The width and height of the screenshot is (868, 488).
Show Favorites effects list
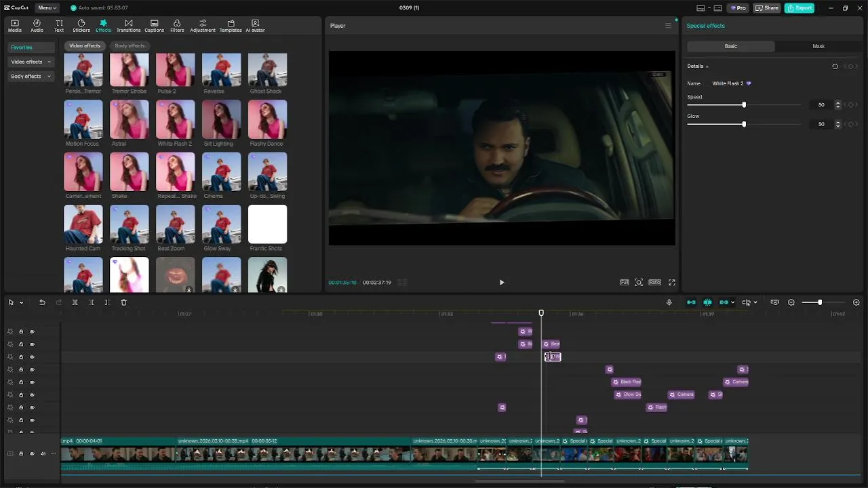click(31, 47)
